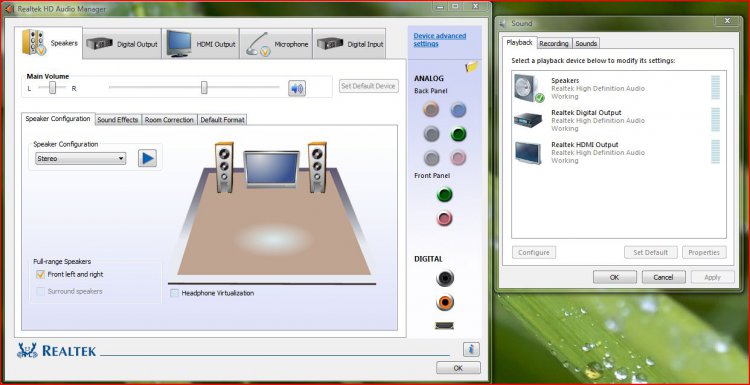Click the left-right balance slider
The height and width of the screenshot is (385, 750).
pos(53,88)
